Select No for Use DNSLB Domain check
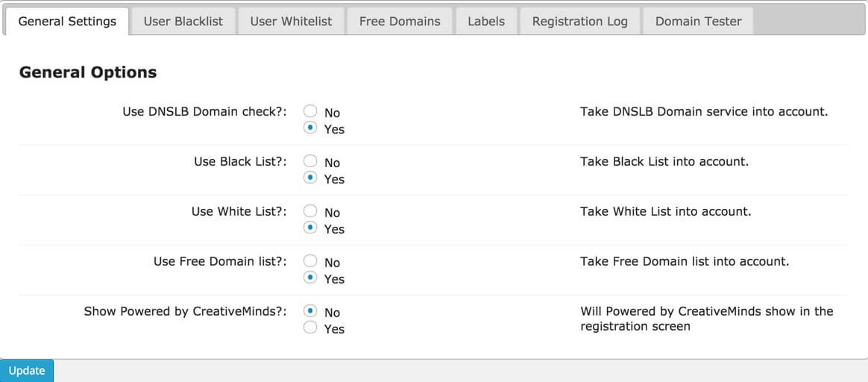Image resolution: width=868 pixels, height=382 pixels. coord(310,111)
